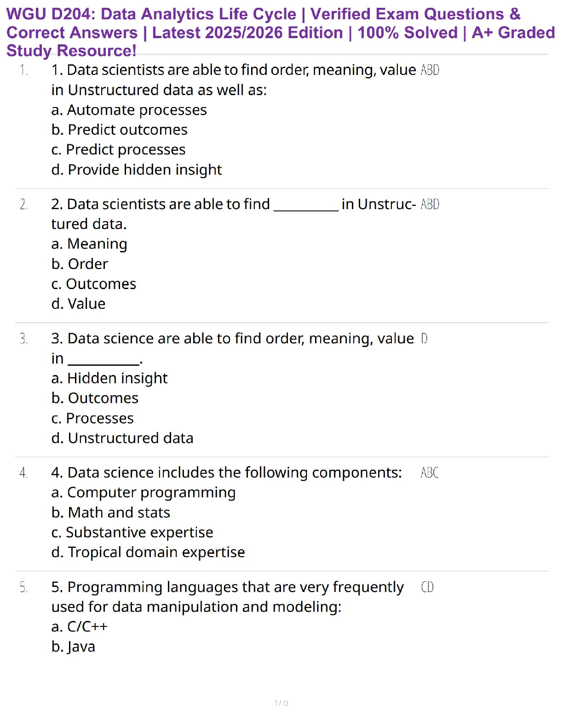Select 'a. Computer programming' option
563x728 pixels.
coord(144,493)
